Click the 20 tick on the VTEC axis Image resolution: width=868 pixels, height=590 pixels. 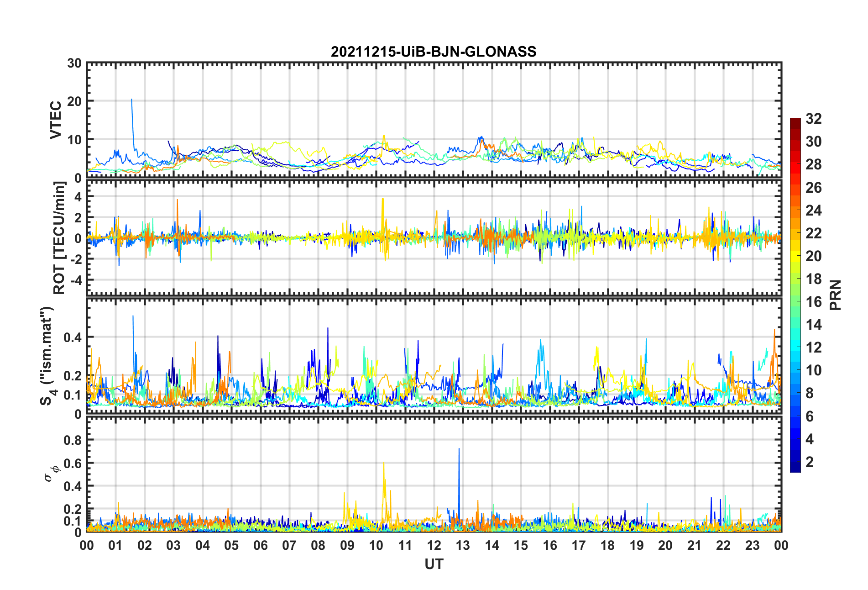74,101
